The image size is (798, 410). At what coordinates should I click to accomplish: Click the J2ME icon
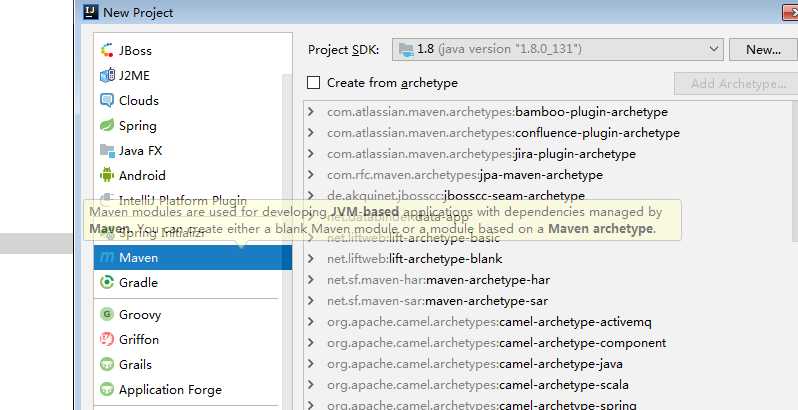(x=107, y=75)
